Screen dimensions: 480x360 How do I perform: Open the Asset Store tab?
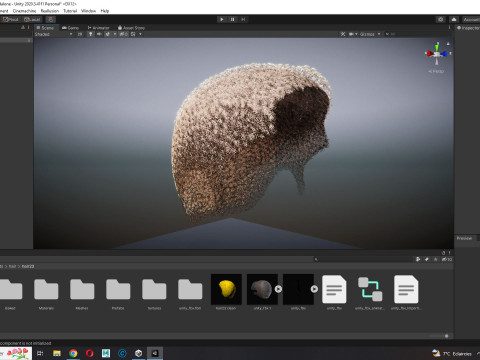click(131, 28)
